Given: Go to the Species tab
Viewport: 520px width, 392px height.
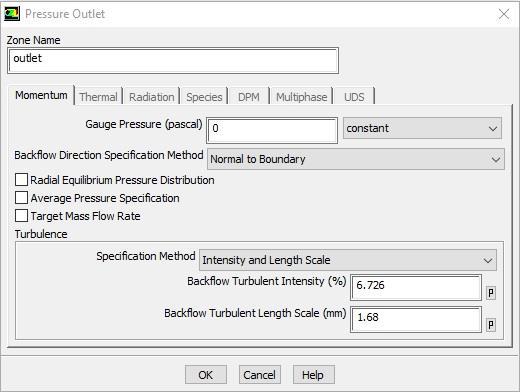Looking at the screenshot, I should point(204,97).
